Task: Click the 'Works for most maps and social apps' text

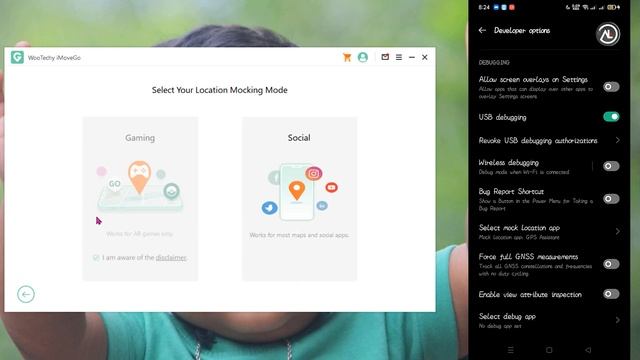Action: 299,235
